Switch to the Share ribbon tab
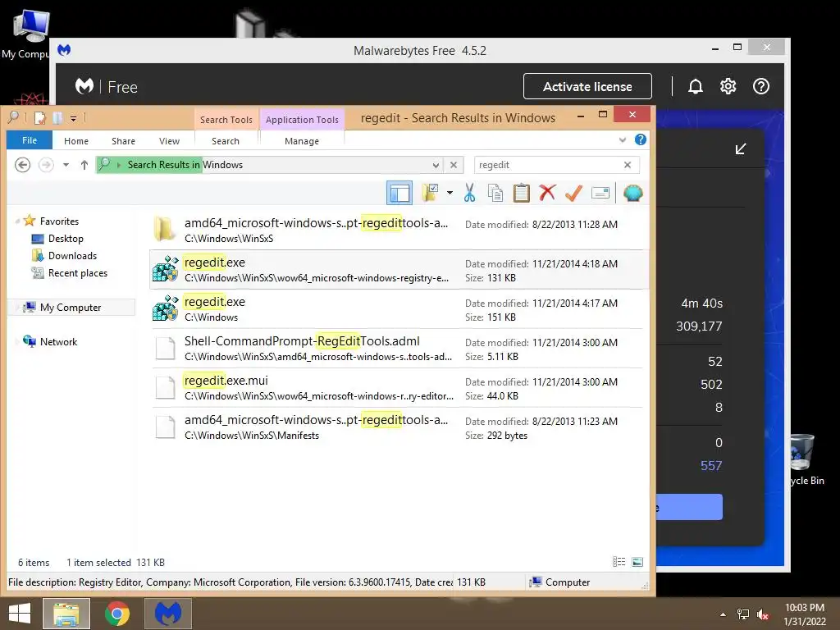 pyautogui.click(x=123, y=141)
